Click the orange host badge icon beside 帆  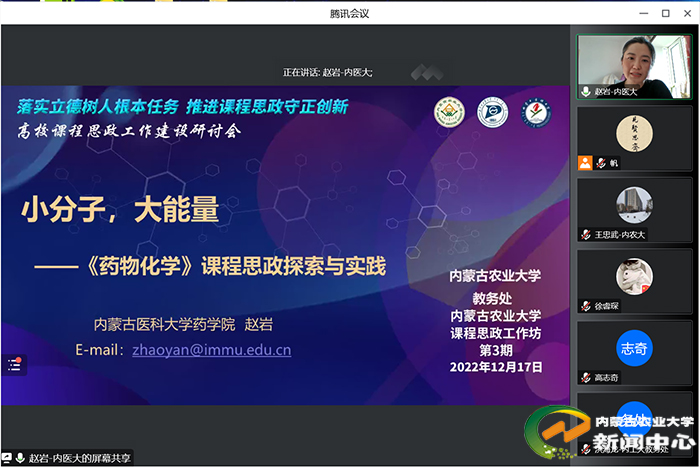(x=585, y=163)
